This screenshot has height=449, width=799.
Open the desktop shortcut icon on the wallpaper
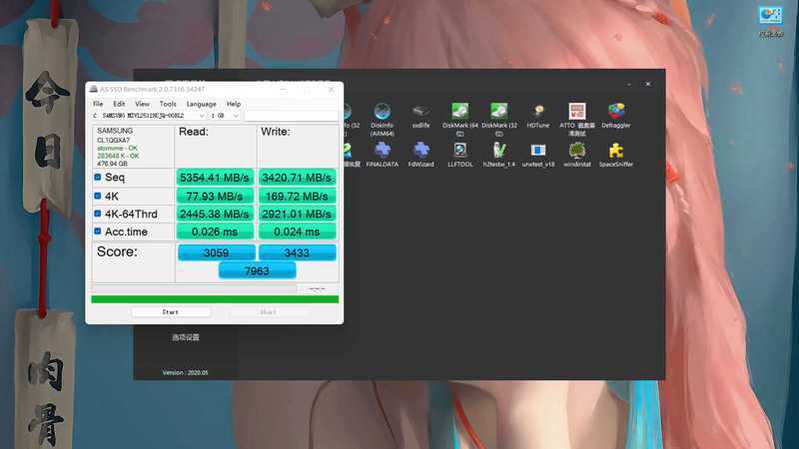point(771,15)
